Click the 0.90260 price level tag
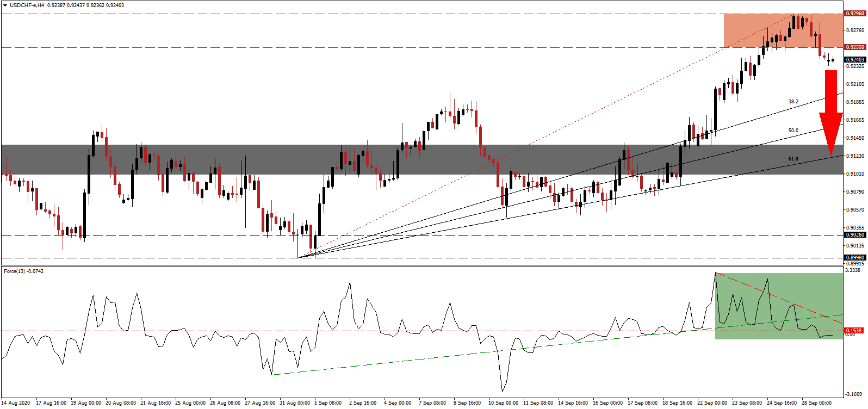This screenshot has width=868, height=409. click(x=854, y=235)
